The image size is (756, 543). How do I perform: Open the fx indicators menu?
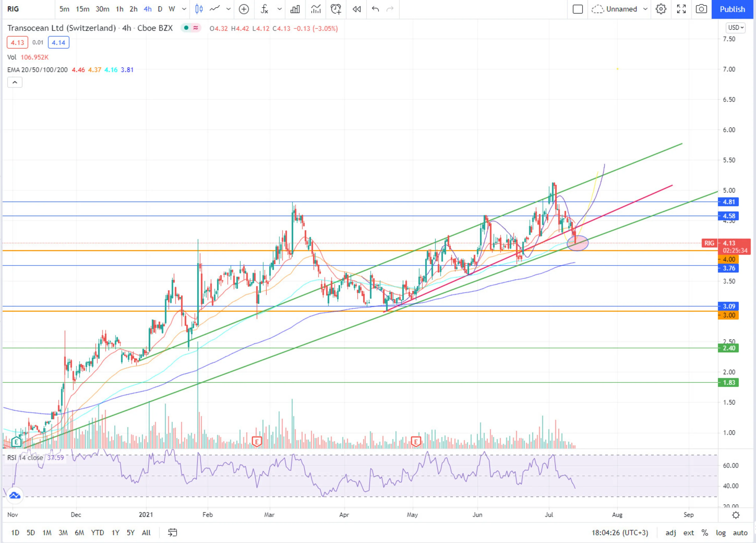tap(264, 9)
